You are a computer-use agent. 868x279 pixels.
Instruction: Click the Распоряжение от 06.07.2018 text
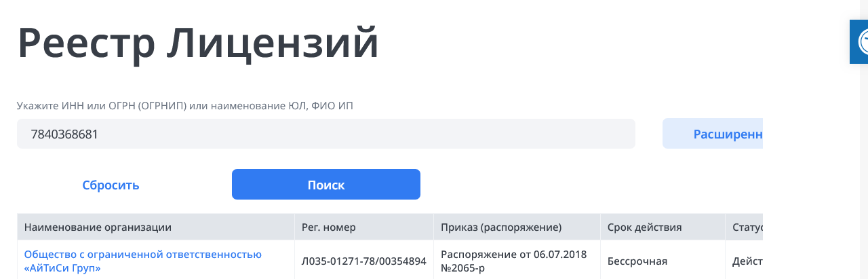click(x=513, y=255)
